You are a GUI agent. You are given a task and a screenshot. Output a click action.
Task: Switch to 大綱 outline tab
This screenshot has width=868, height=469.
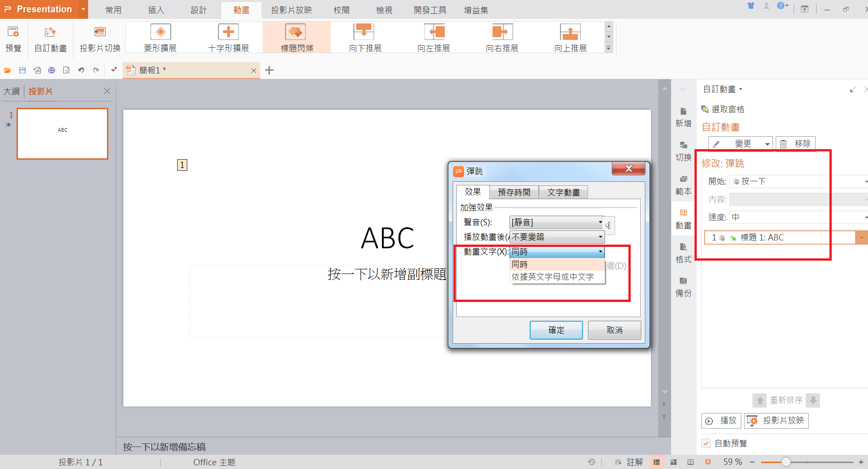point(11,91)
